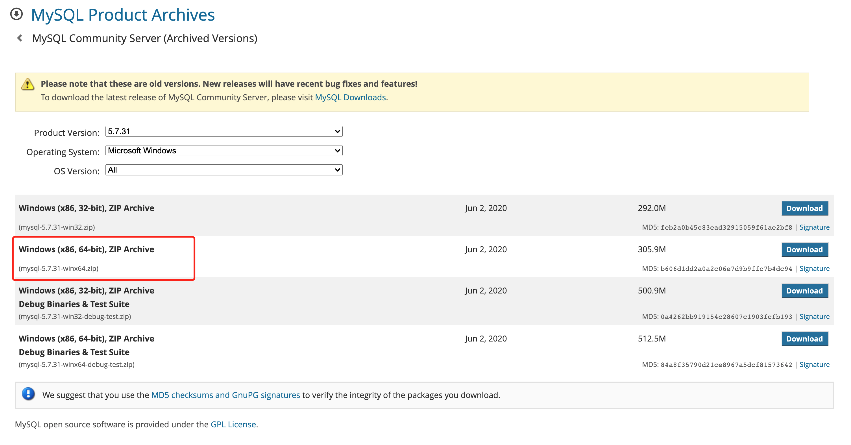Click the Windows (x86, 64-bit), ZIP Archive title
This screenshot has width=851, height=445.
click(x=86, y=249)
